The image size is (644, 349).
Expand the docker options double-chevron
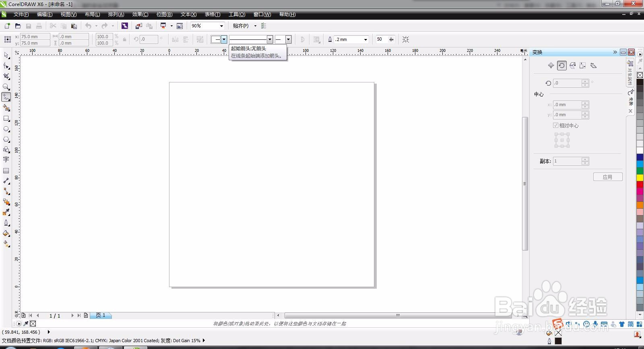point(615,52)
